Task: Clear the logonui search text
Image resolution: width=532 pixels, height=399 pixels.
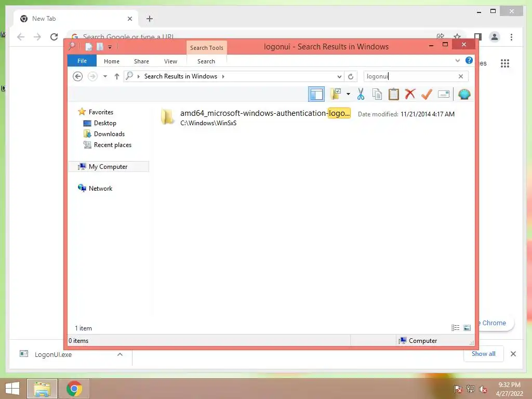Action: click(x=461, y=76)
